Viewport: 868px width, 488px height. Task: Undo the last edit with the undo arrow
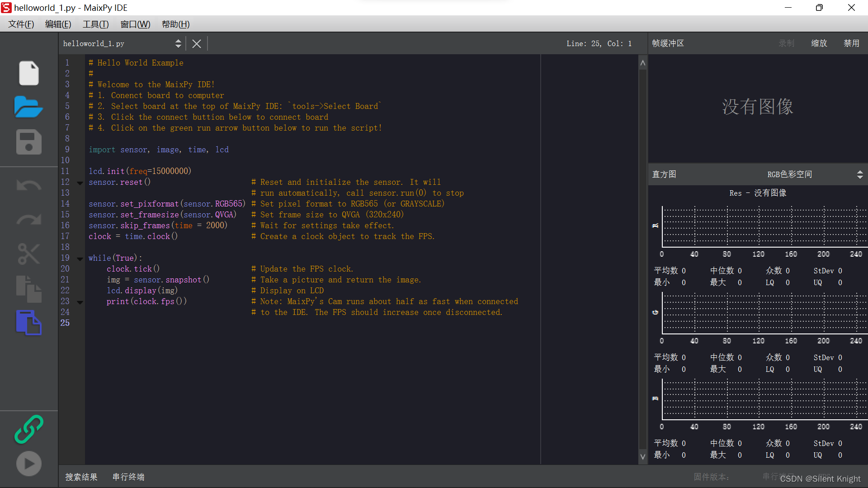[x=29, y=186]
